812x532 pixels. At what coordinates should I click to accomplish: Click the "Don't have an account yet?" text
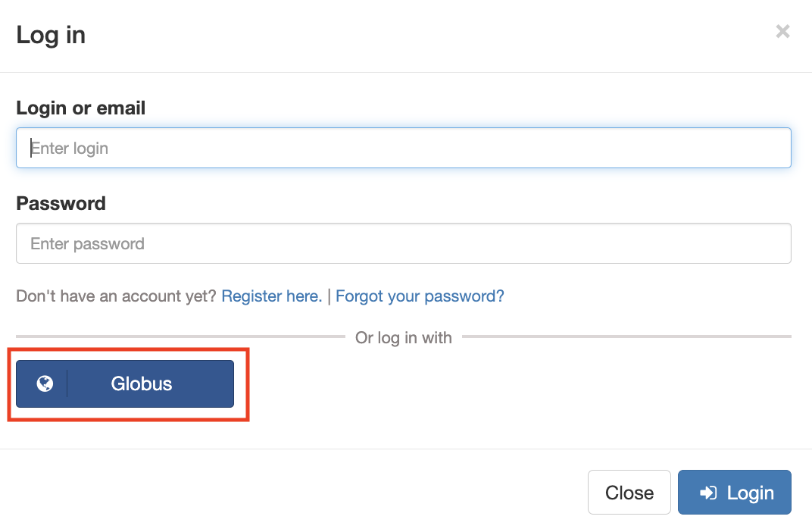[117, 296]
